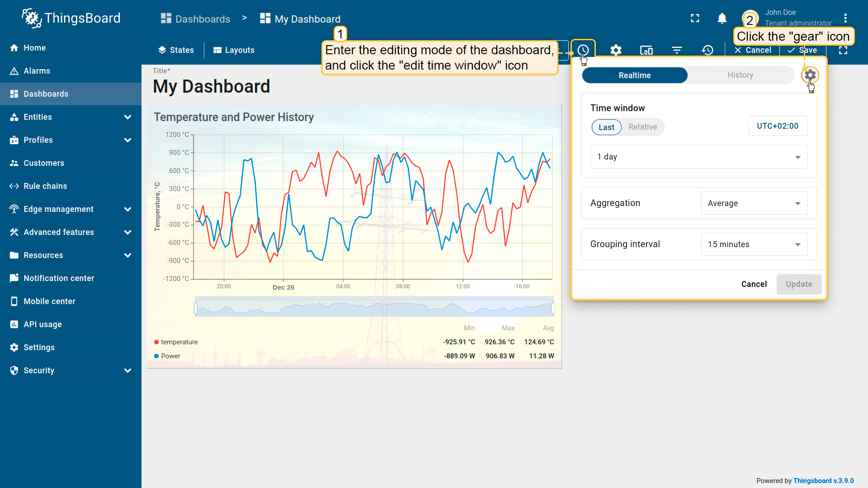Click the Update button
Image resolution: width=868 pixels, height=488 pixels.
point(798,284)
